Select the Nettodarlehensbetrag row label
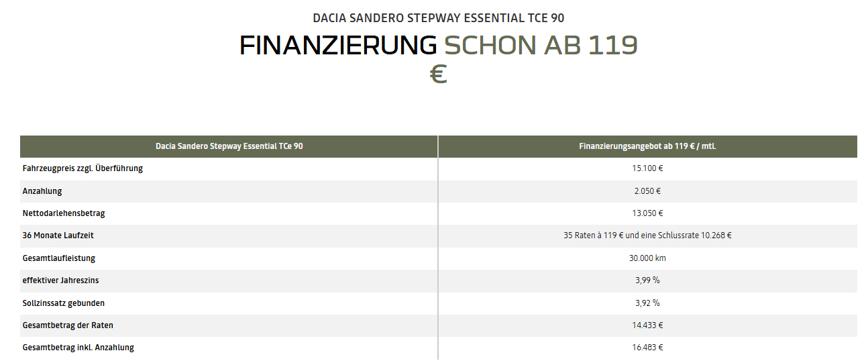Screen dimensions: 868x363 64,213
